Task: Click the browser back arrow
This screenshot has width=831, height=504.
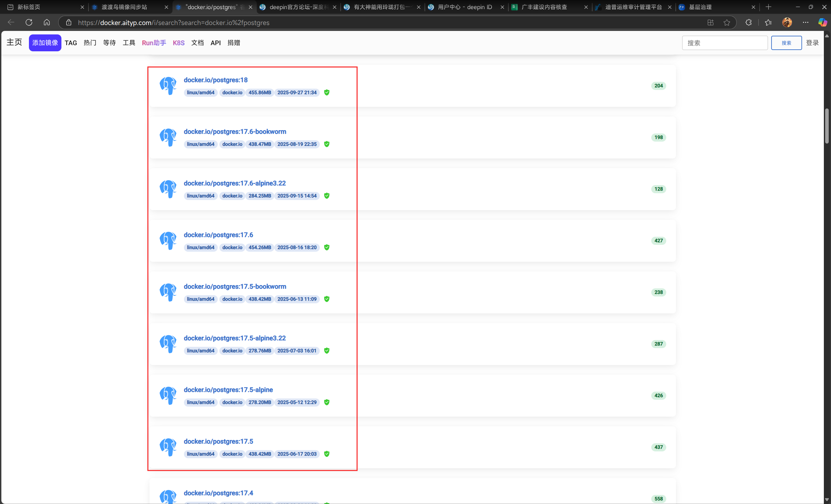Action: click(x=11, y=23)
